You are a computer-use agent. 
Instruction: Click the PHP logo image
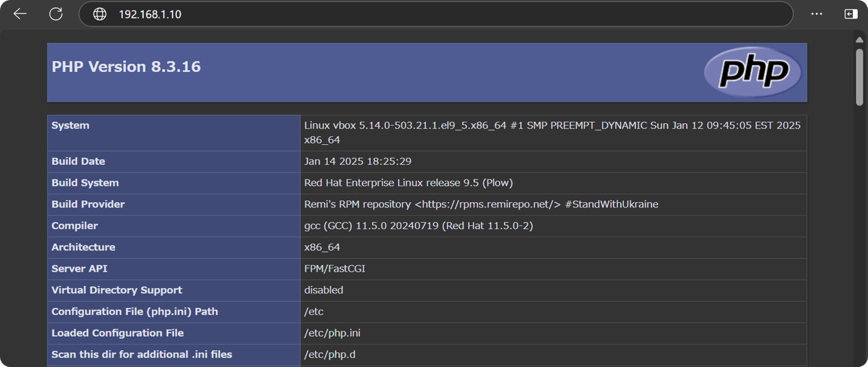click(753, 72)
